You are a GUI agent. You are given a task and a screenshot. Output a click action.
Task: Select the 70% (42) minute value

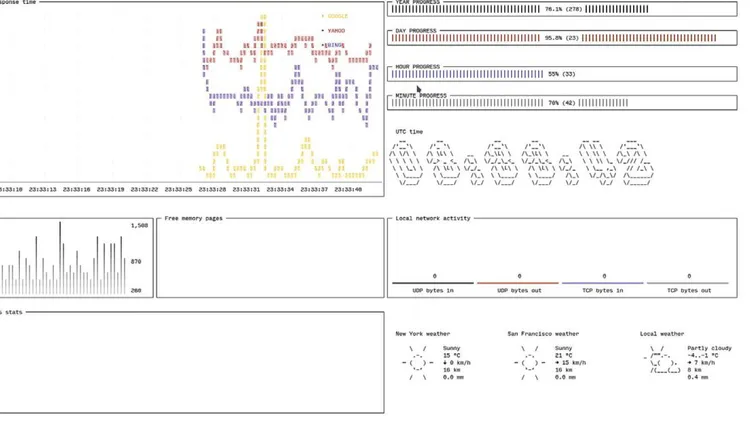point(562,103)
